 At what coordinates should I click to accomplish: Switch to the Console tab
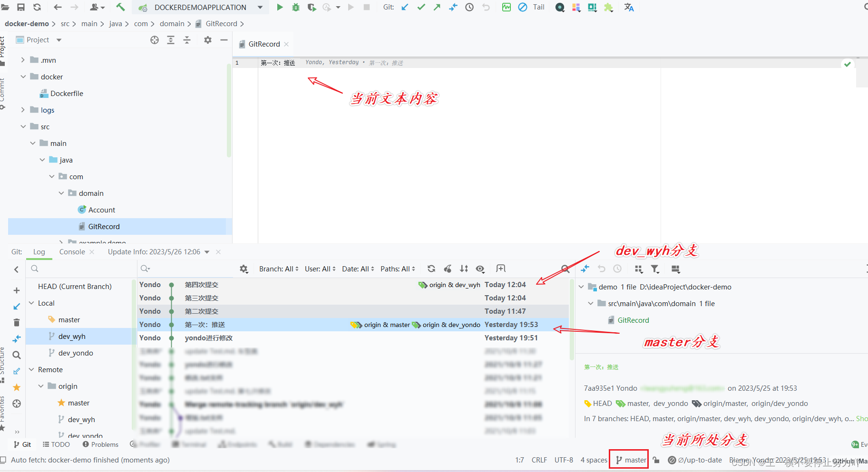tap(72, 252)
